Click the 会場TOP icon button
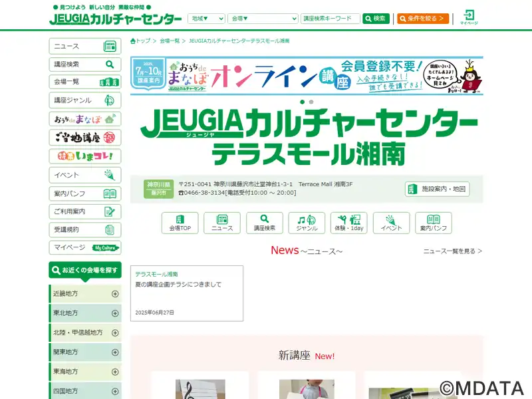The width and height of the screenshot is (532, 399). click(x=180, y=223)
